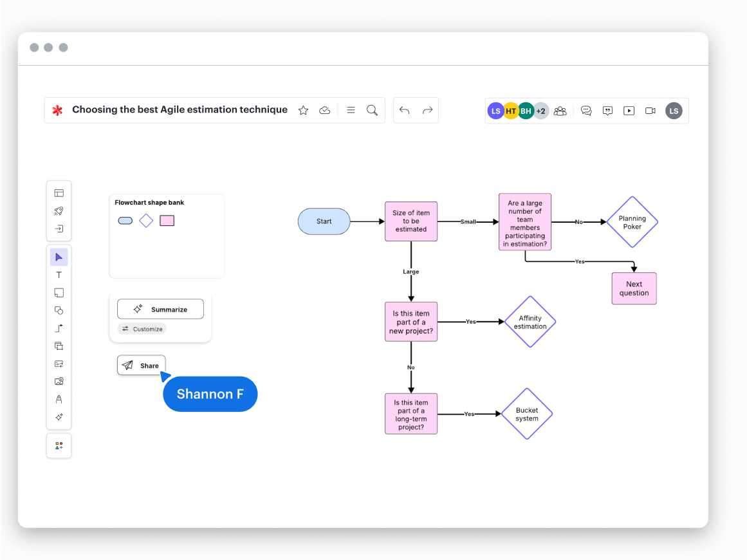Toggle the templates panel icon
This screenshot has width=747, height=560.
coord(59,193)
